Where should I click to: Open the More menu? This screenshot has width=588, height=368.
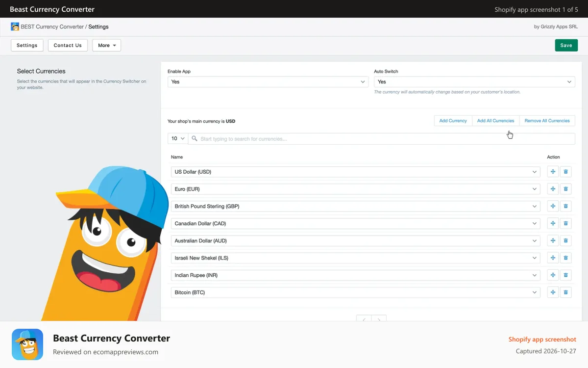pyautogui.click(x=106, y=45)
